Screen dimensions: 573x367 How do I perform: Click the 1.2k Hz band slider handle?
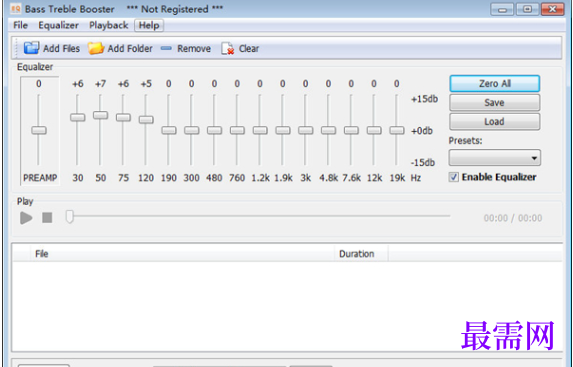coord(260,130)
